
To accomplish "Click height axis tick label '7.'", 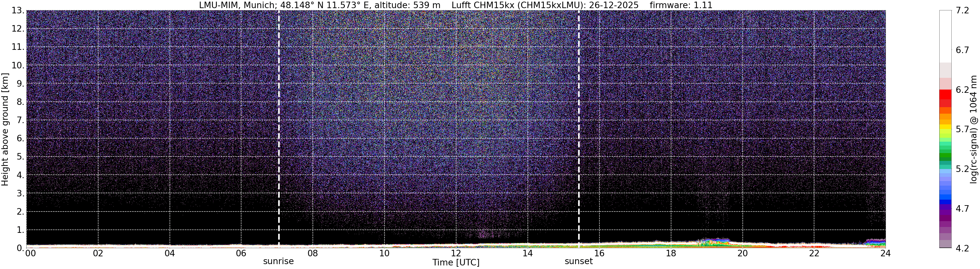I will (21, 120).
